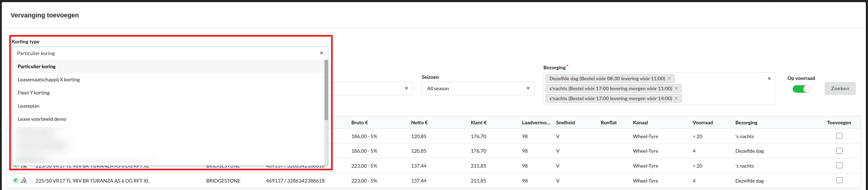This screenshot has width=868, height=190.
Task: Toggle the Op voorraad switch
Action: point(801,89)
